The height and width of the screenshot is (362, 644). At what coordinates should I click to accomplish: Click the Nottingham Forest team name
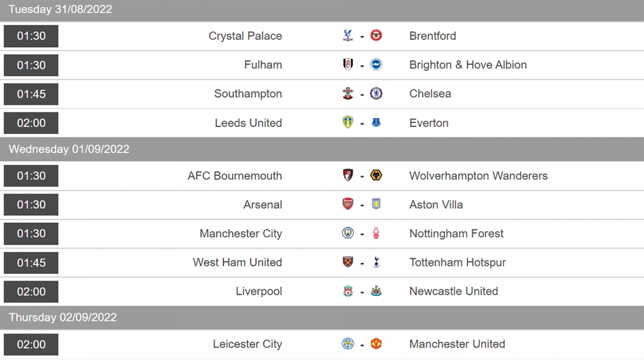(457, 233)
